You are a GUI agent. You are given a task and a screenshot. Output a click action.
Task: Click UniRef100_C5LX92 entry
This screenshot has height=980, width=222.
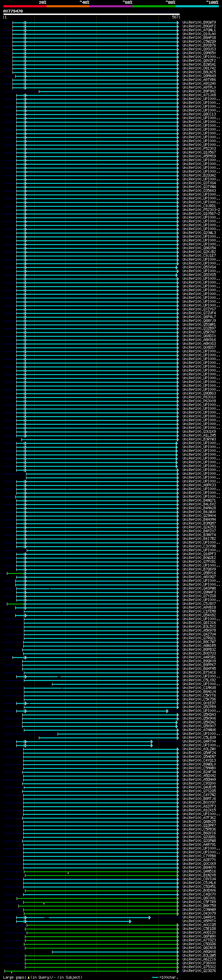click(x=199, y=680)
